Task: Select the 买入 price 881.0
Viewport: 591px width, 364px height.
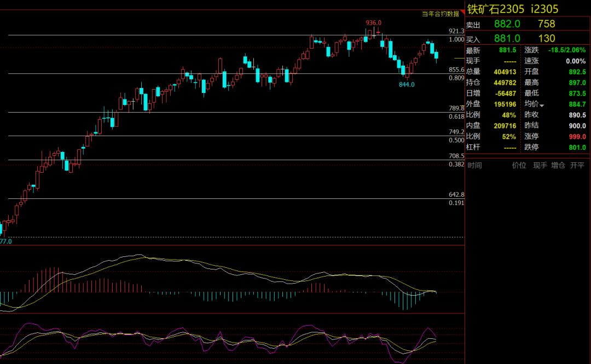Action: click(x=507, y=38)
